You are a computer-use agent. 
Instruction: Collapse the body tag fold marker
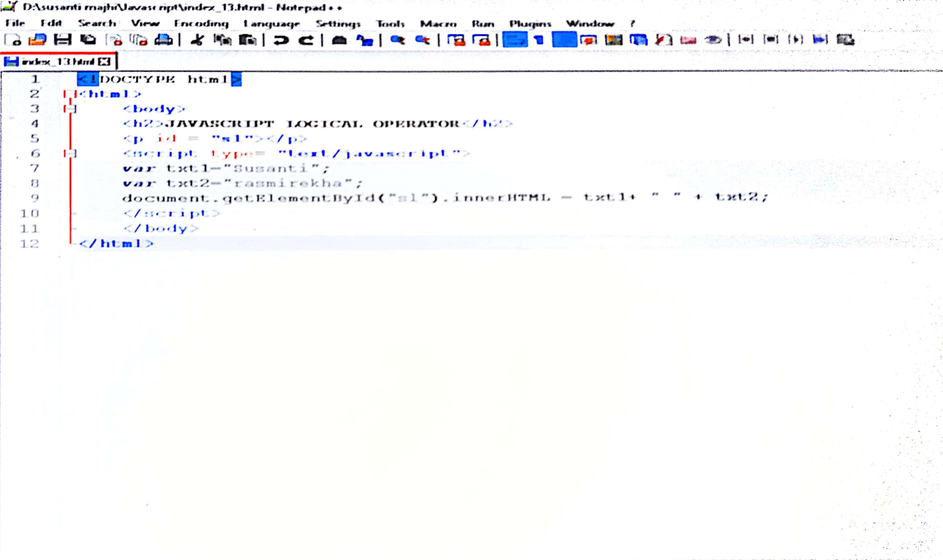[x=70, y=109]
